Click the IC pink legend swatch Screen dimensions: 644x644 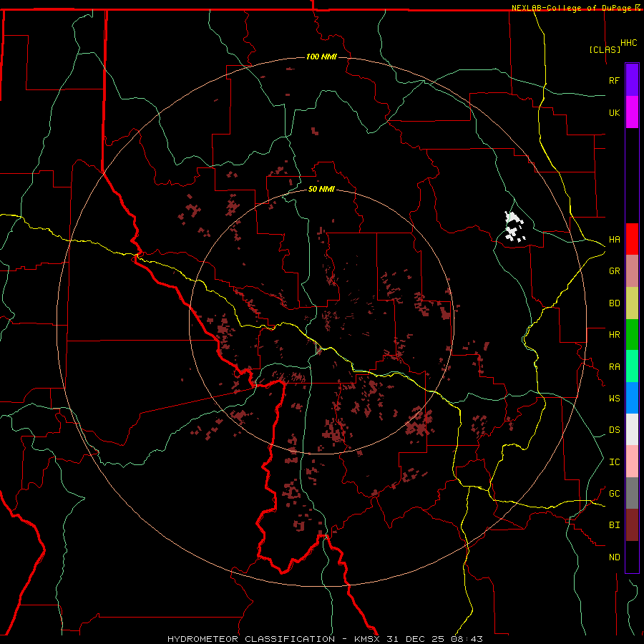tap(632, 462)
